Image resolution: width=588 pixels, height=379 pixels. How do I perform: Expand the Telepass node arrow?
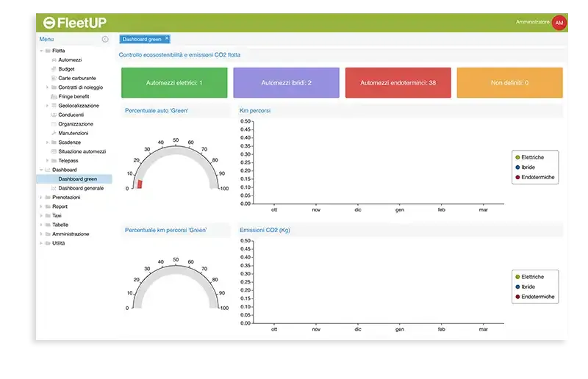tap(47, 161)
